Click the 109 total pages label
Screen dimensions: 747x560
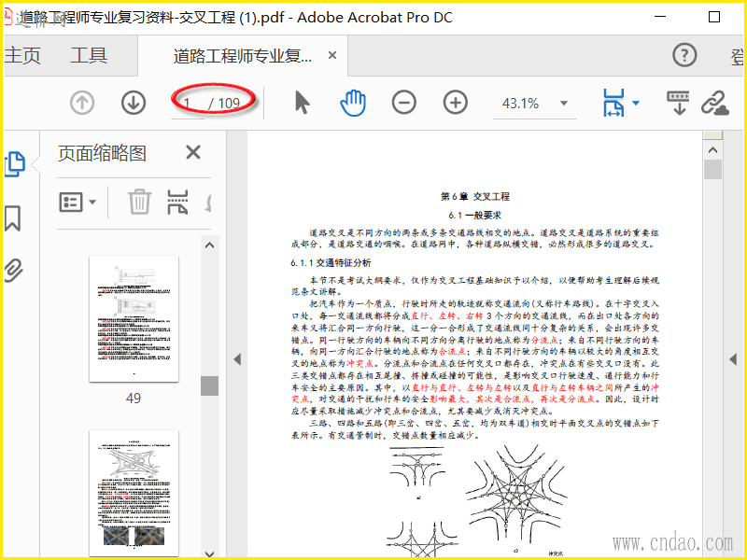click(x=229, y=104)
